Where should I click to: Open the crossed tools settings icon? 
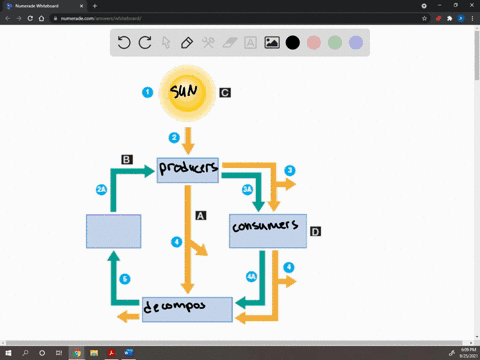(208, 43)
